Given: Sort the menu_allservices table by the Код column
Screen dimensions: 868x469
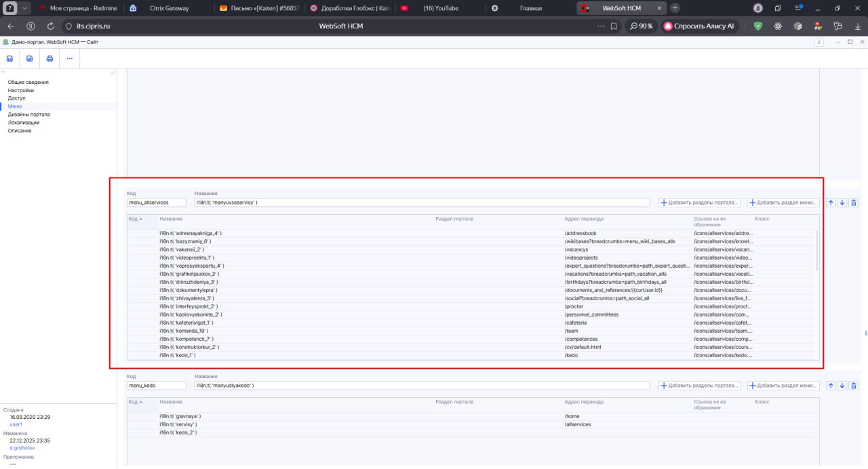Looking at the screenshot, I should pyautogui.click(x=135, y=219).
